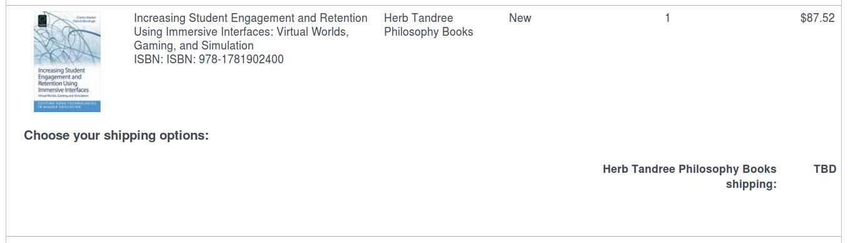
Task: Click the swirl artwork on the book cover
Action: tap(68, 45)
